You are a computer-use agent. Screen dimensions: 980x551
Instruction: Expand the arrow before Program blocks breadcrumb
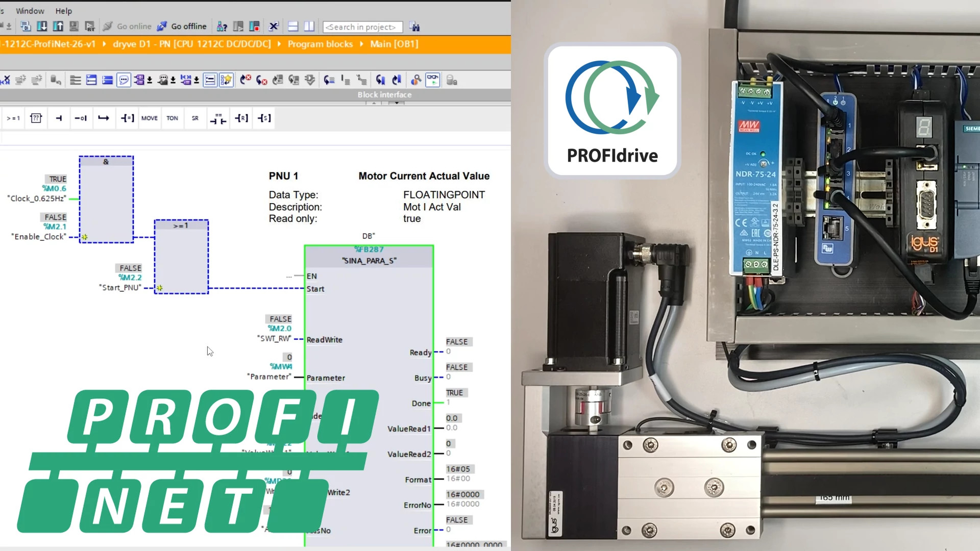279,44
